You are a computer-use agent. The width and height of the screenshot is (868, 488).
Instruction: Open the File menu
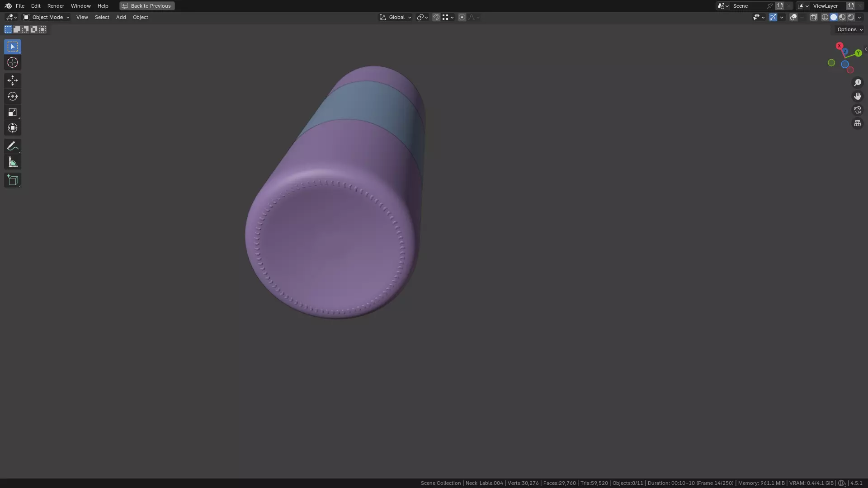pos(20,6)
